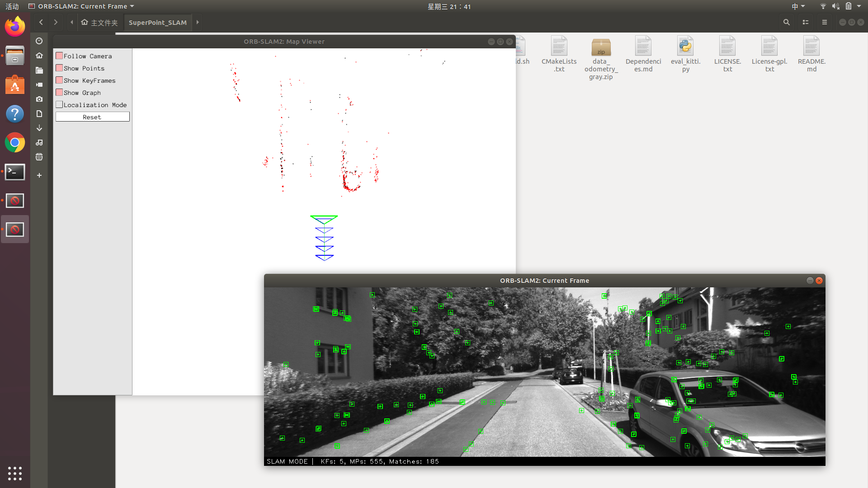This screenshot has width=868, height=488.
Task: Open the eval_kitti.py Python file
Action: click(685, 47)
